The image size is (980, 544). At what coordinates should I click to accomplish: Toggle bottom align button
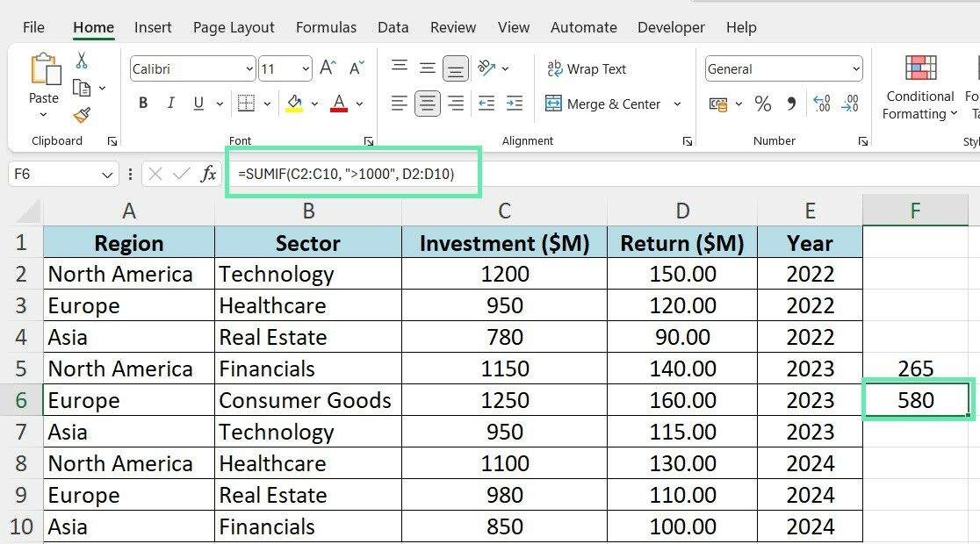pyautogui.click(x=456, y=68)
